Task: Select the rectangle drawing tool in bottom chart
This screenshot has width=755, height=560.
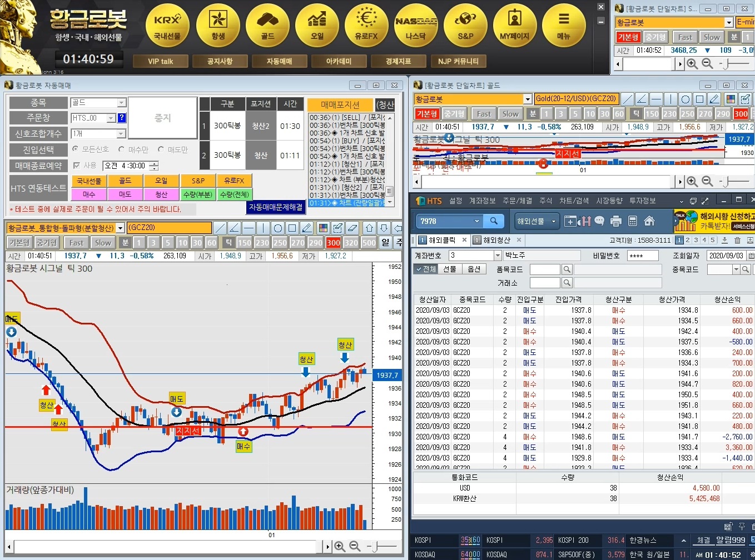Action: (x=292, y=228)
